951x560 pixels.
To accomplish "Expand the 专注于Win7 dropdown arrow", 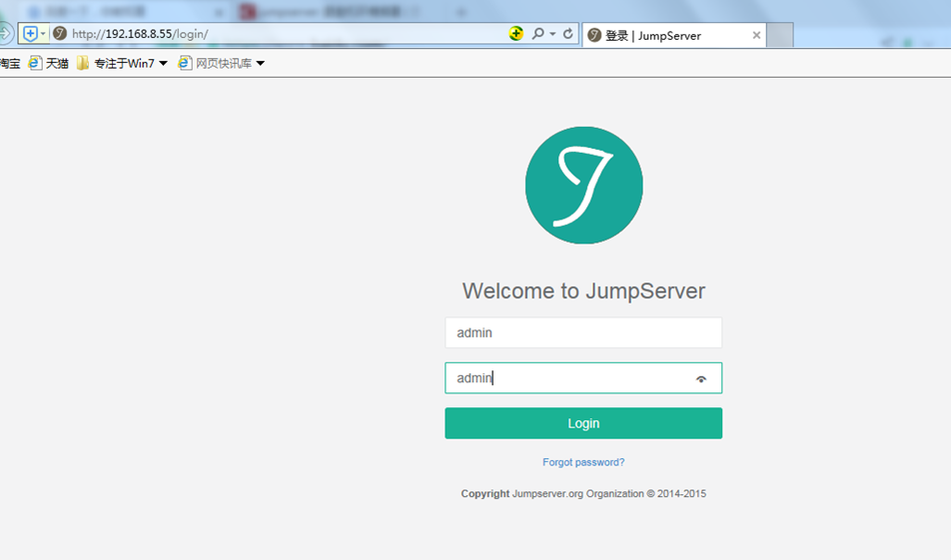I will coord(163,64).
